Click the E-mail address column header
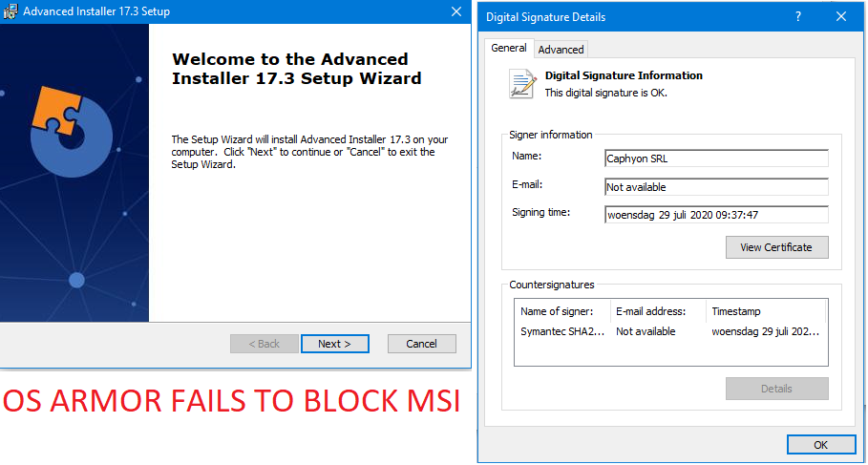The height and width of the screenshot is (465, 868). coord(658,311)
